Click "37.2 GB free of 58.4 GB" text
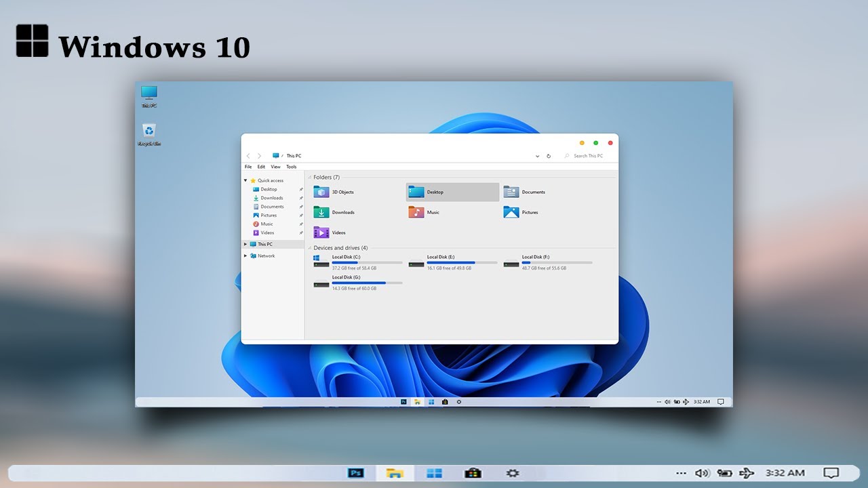 (354, 268)
